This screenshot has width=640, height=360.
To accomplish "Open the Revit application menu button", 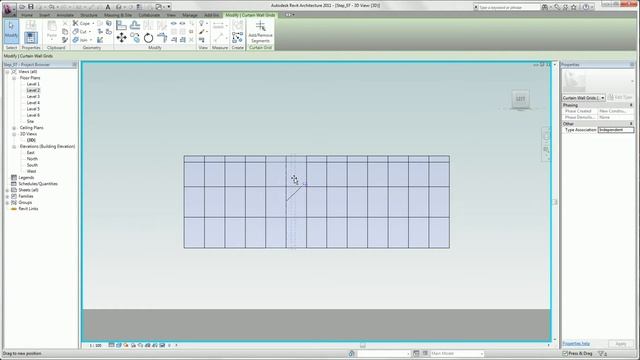I will click(x=9, y=9).
